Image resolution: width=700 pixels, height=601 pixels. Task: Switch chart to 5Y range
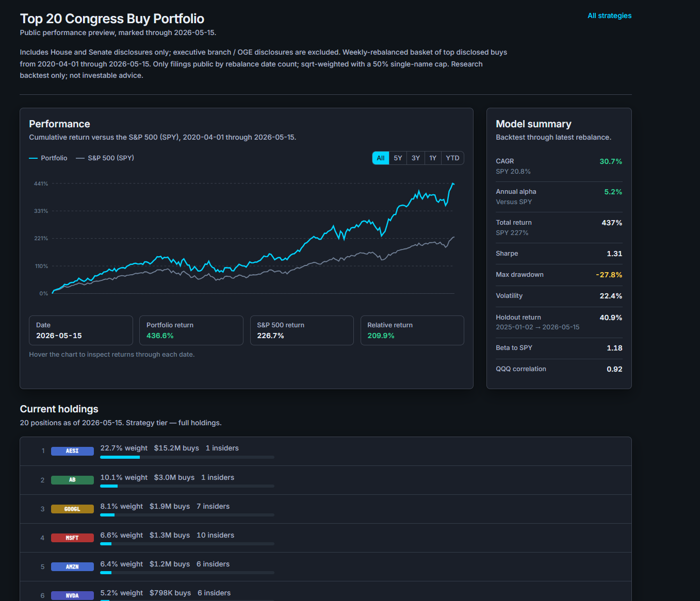pos(398,158)
